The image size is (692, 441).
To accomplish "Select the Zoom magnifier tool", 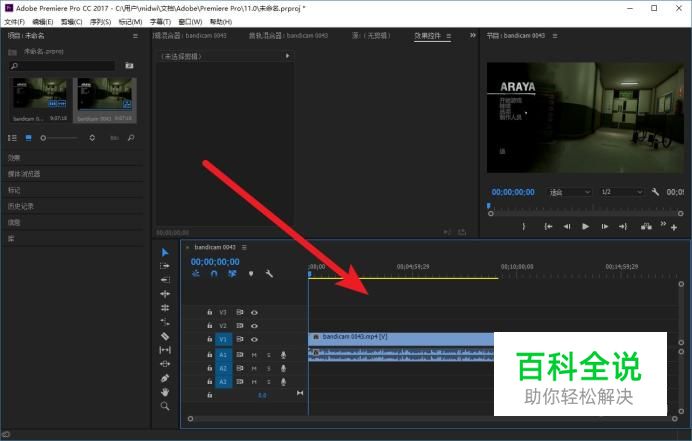I will tap(165, 406).
